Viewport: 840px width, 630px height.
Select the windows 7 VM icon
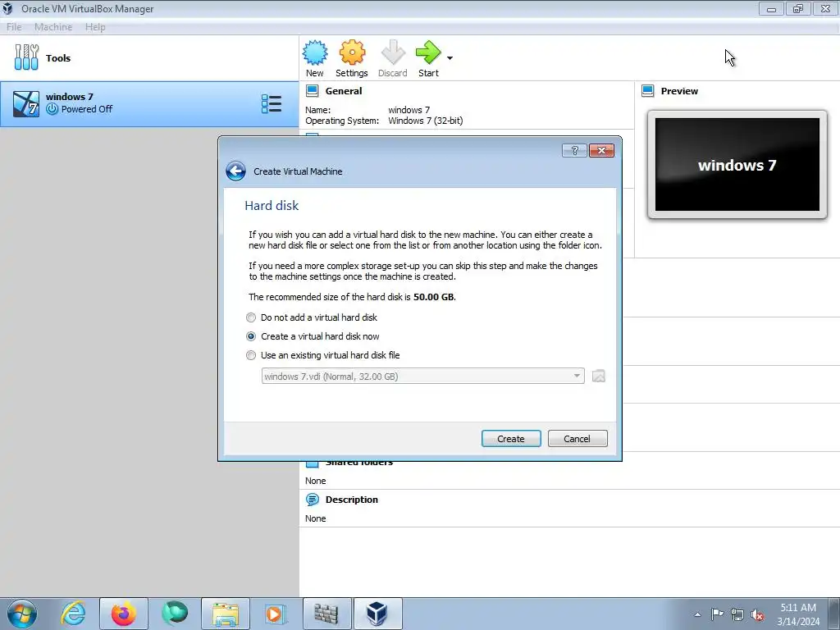[25, 104]
